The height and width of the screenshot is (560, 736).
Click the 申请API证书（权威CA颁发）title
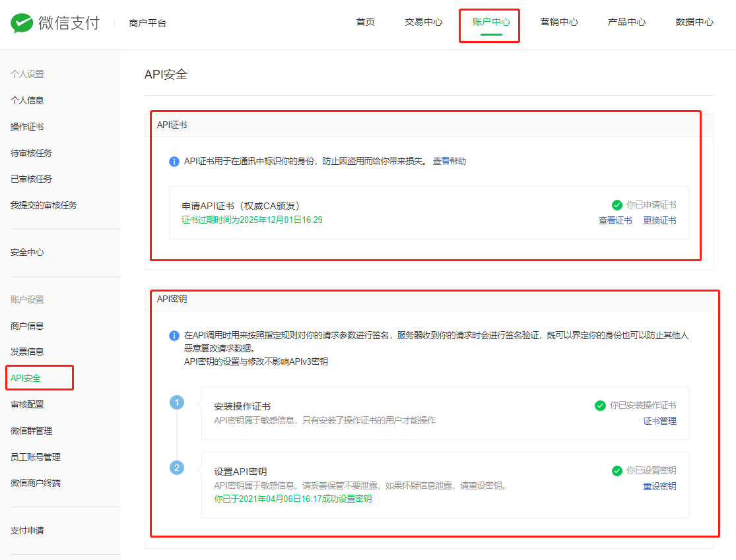[x=241, y=206]
